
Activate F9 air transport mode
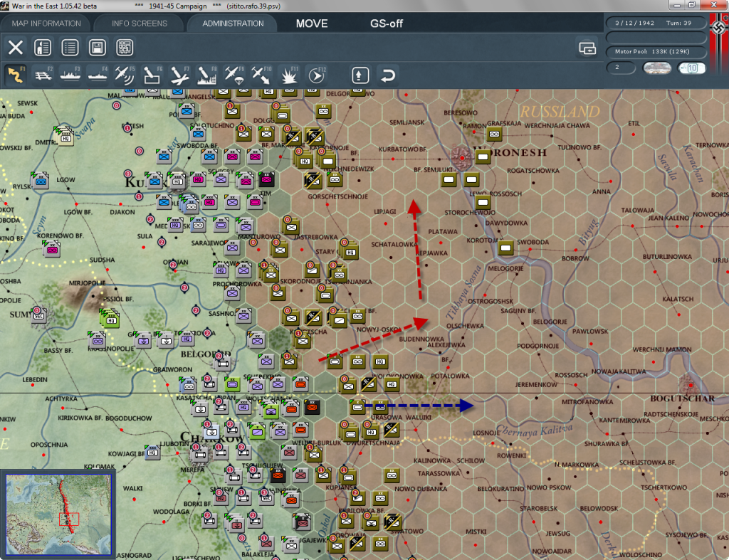234,75
